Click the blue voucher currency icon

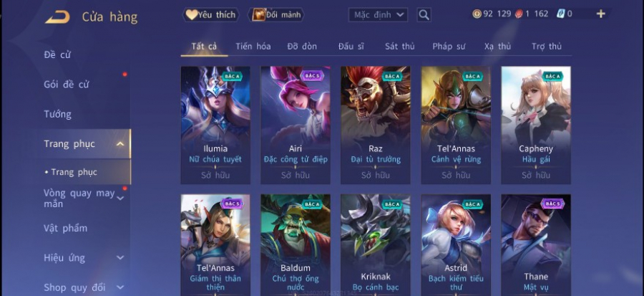[x=560, y=14]
